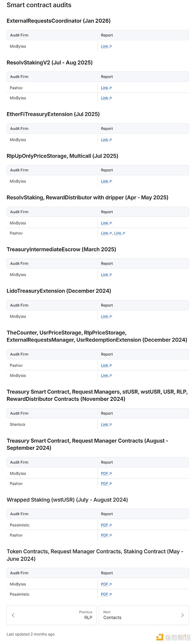Go to Next page Contacts
194x644 pixels.
[144, 615]
